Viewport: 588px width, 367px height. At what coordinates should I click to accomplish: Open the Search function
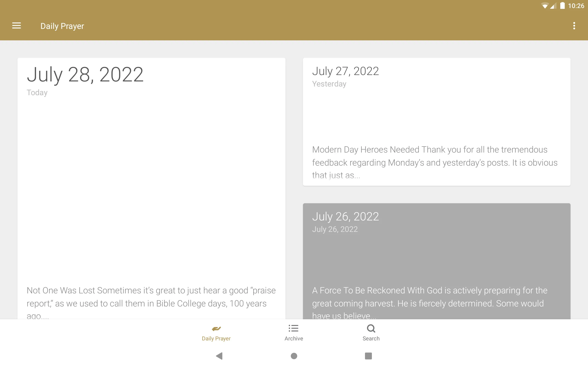point(371,332)
